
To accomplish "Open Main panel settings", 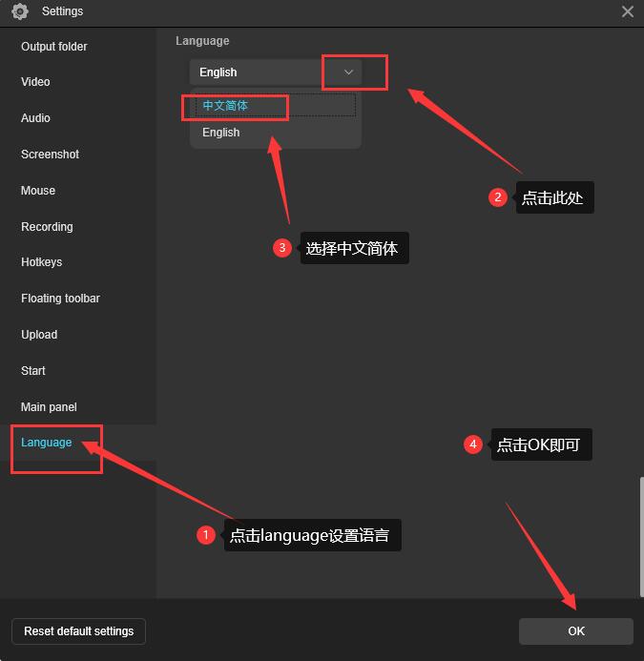I will [x=49, y=407].
